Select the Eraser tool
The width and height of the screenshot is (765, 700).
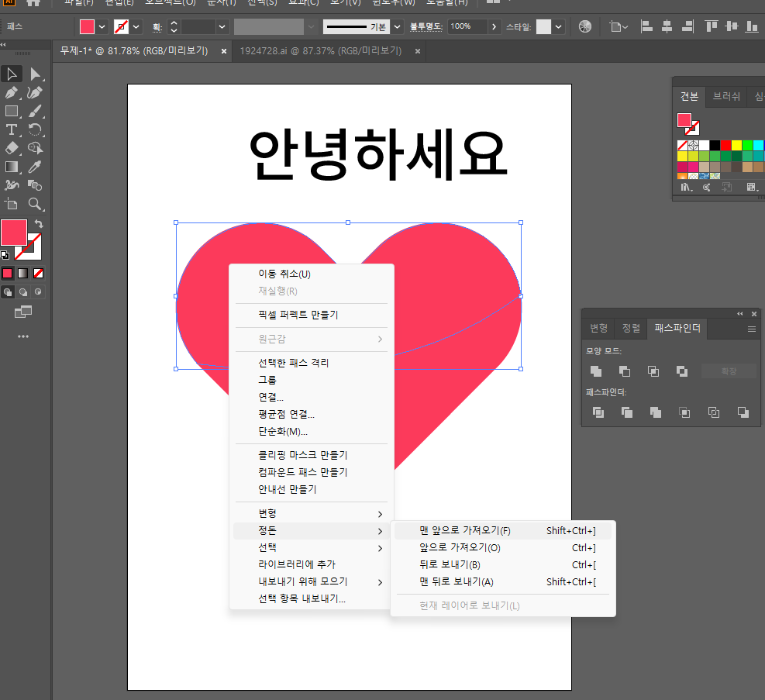click(x=11, y=148)
